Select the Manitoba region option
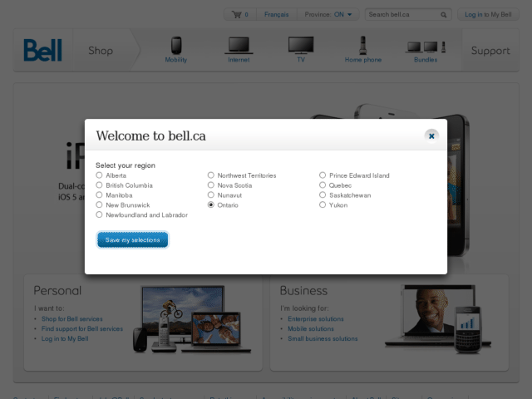The image size is (532, 399). click(99, 195)
